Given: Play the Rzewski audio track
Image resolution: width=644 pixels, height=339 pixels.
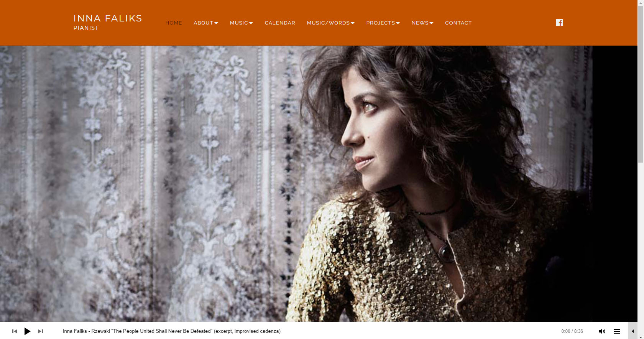Looking at the screenshot, I should [x=27, y=331].
